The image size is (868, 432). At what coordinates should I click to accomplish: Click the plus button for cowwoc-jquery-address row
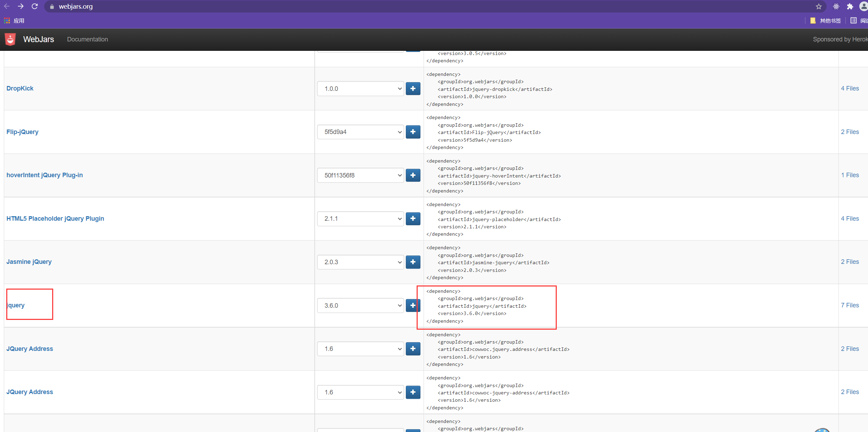(413, 392)
